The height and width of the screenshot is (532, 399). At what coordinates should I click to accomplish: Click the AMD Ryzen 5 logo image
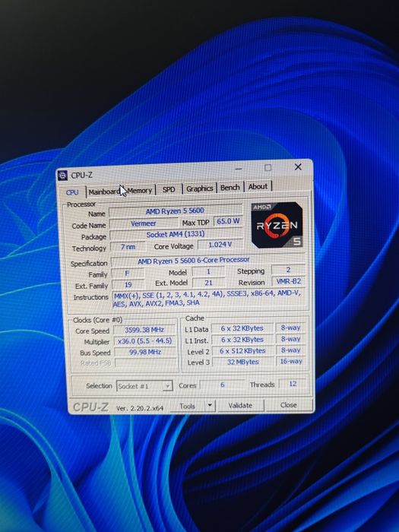pyautogui.click(x=277, y=224)
